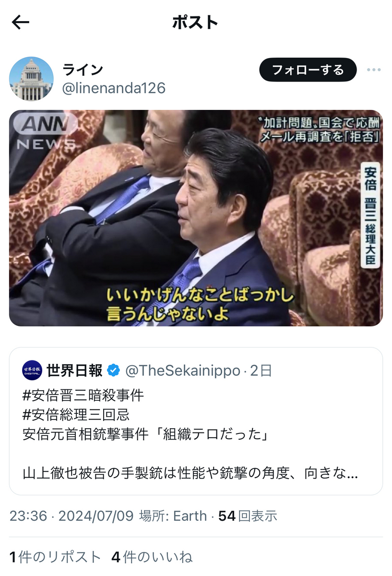Viewport: 392px width, 576px height.
Task: Tap the 54 回表示 view count
Action: tap(248, 516)
